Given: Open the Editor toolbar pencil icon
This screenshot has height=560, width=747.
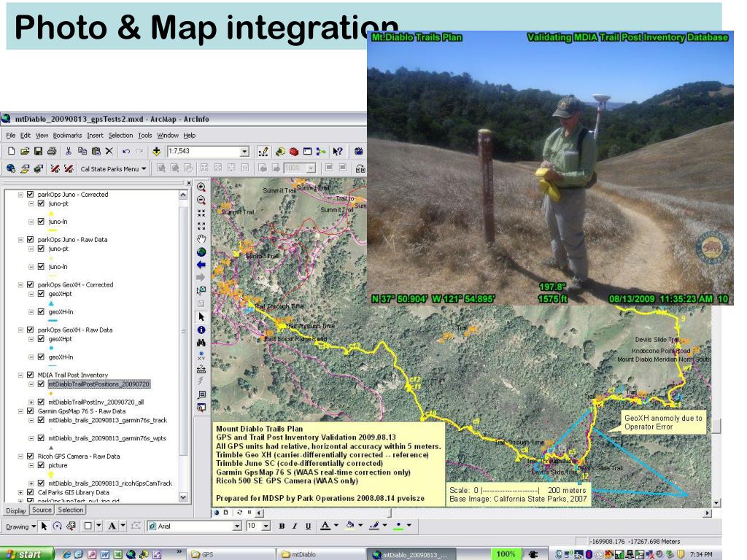Looking at the screenshot, I should 263,152.
